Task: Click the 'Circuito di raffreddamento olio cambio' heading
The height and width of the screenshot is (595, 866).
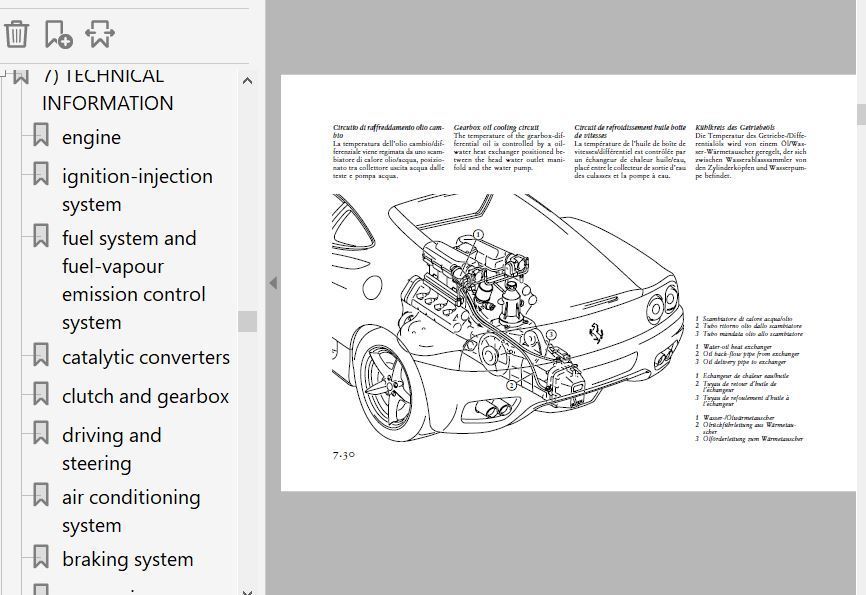Action: pyautogui.click(x=388, y=131)
